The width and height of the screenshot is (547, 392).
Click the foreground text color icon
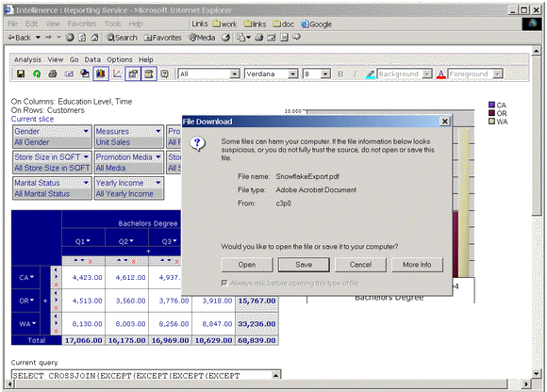tap(441, 73)
